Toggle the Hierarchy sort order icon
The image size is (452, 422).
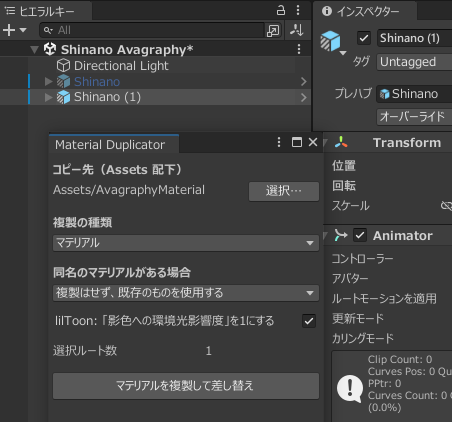click(296, 30)
